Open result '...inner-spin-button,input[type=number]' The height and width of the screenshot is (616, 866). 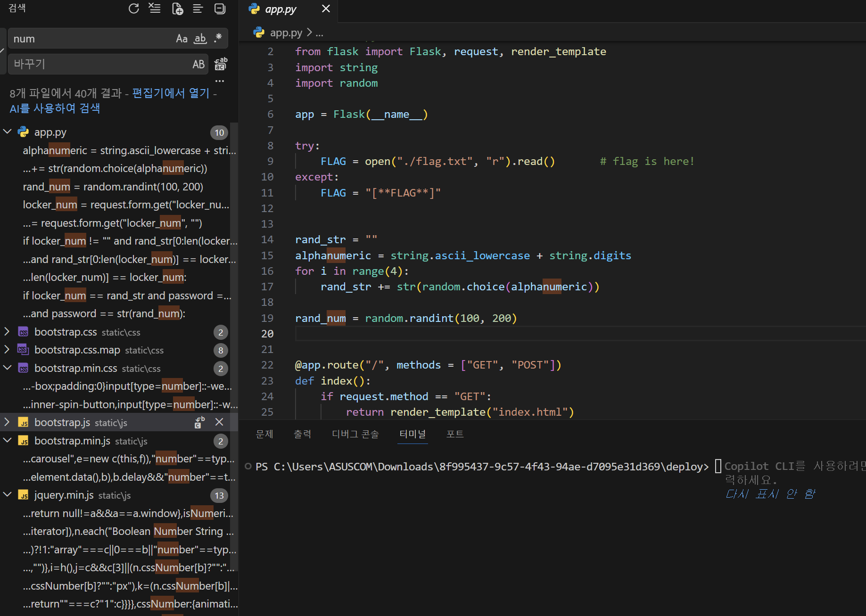point(130,404)
